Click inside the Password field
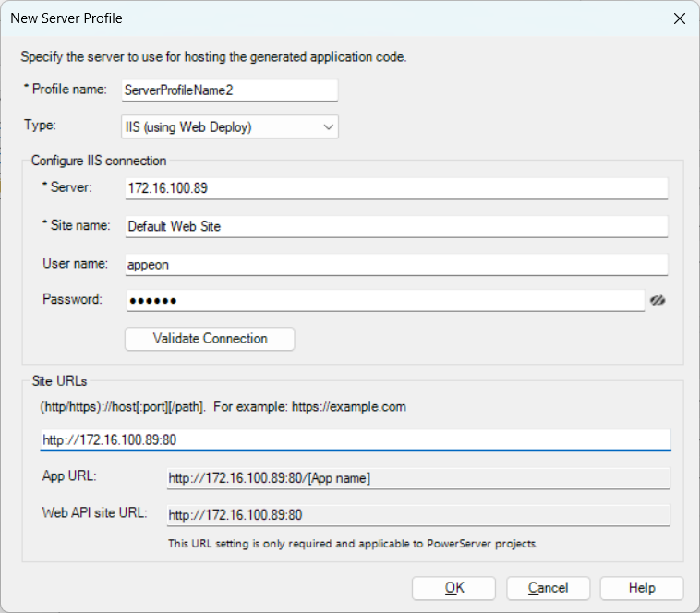This screenshot has width=700, height=613. tap(383, 301)
